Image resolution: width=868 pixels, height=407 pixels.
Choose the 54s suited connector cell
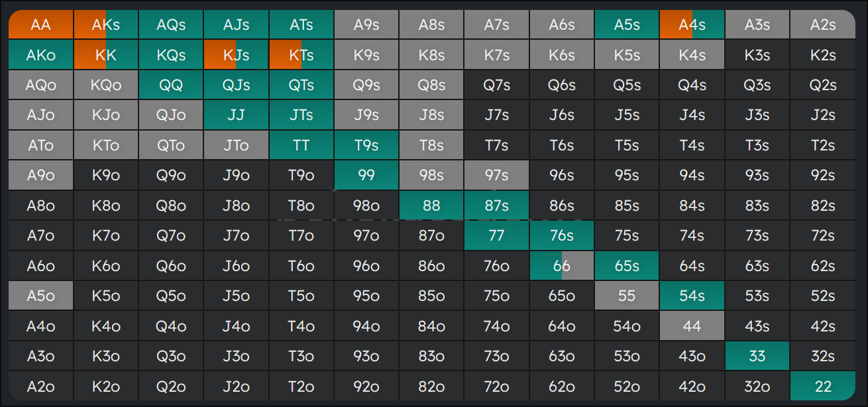692,296
